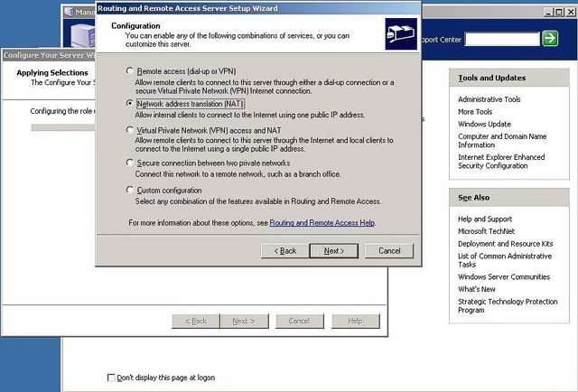Viewport: 578px width, 392px height.
Task: Maximize the Manage Your Server window
Action: click(x=559, y=12)
